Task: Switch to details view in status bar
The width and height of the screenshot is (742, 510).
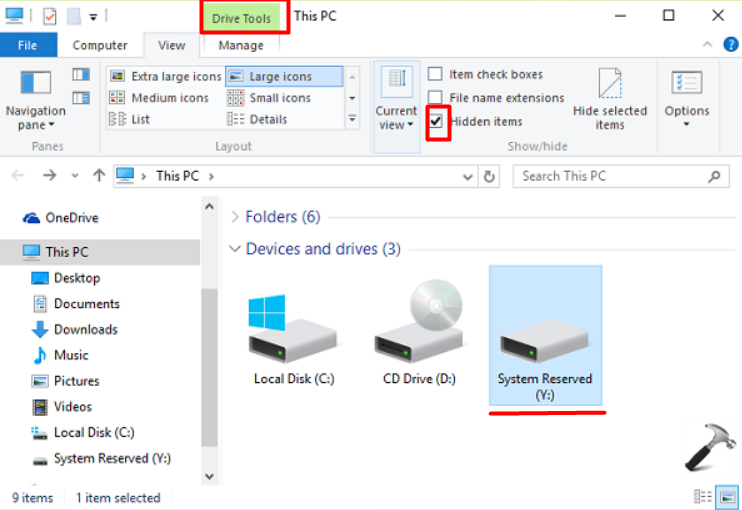Action: click(x=703, y=497)
